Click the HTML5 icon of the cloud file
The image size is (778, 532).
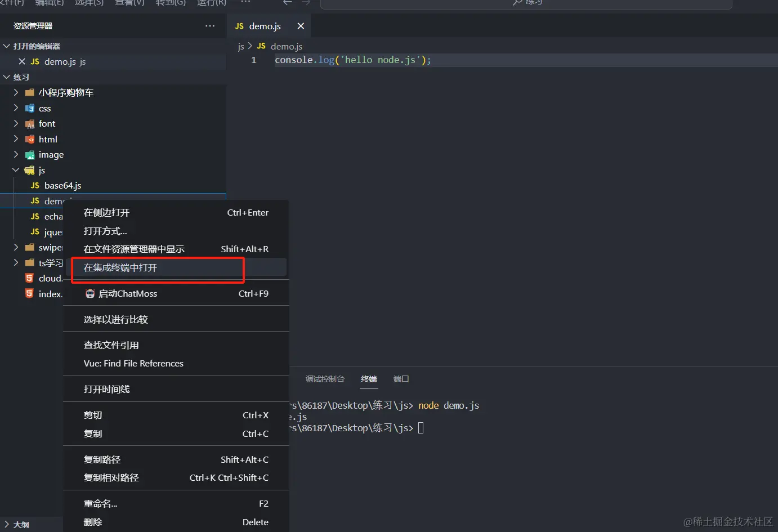pyautogui.click(x=29, y=278)
